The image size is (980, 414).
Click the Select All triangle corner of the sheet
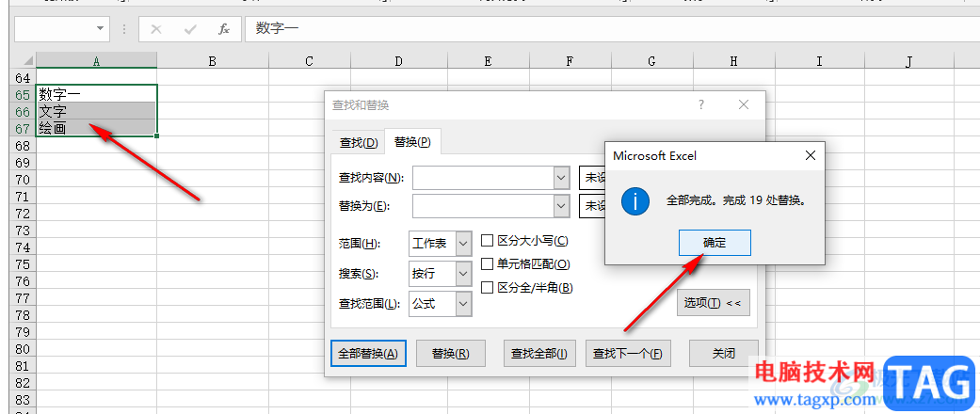(27, 60)
